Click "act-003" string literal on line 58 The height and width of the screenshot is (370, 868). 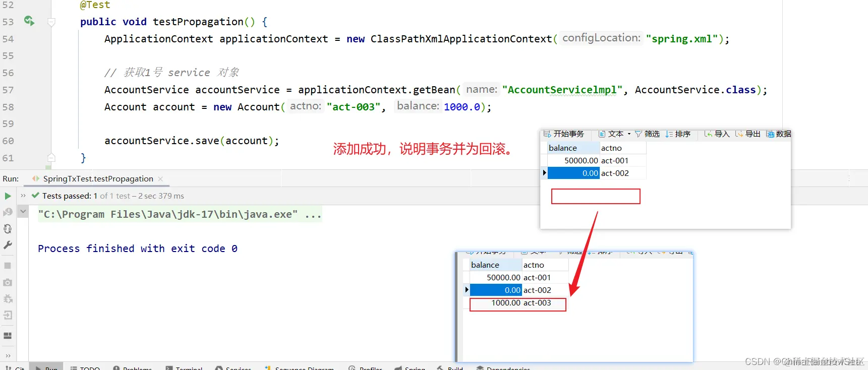[354, 107]
